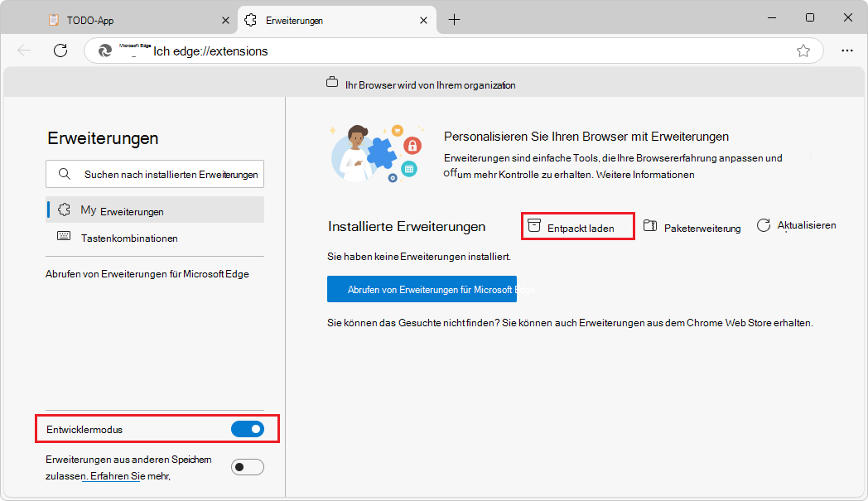This screenshot has height=501, width=868.
Task: Click the magnifier icon in the extension search
Action: pyautogui.click(x=64, y=174)
